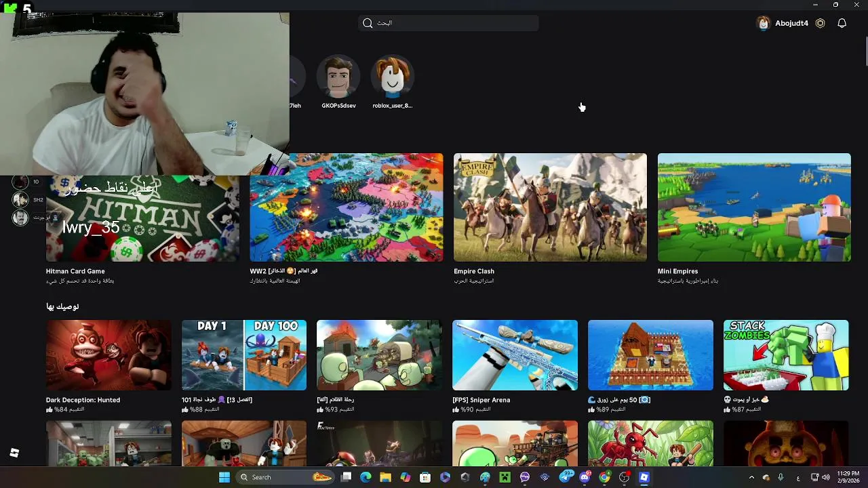Click the page vertical scrollbar thumb

[865, 52]
